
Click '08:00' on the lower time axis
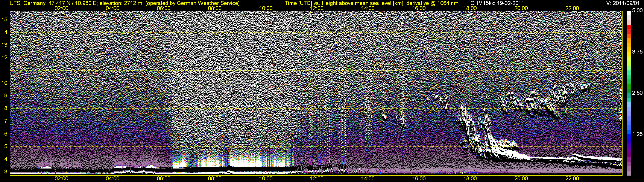coord(215,179)
